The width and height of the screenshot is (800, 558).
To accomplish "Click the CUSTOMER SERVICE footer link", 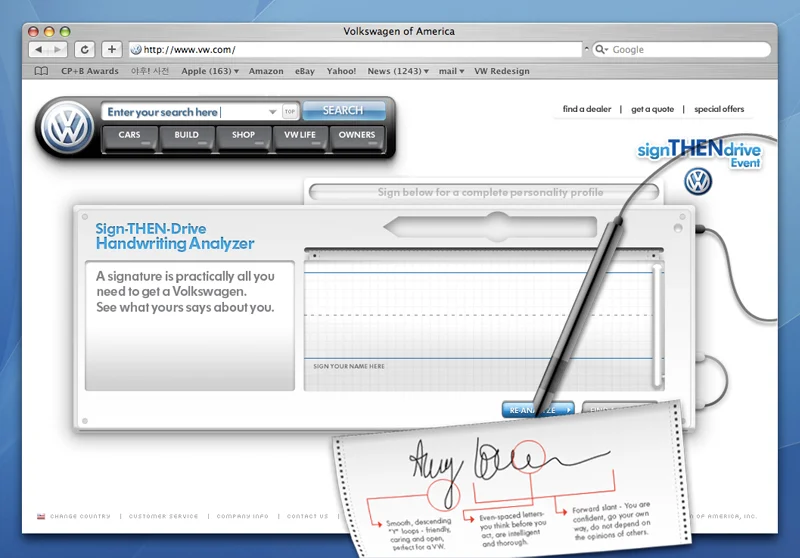I will point(163,516).
